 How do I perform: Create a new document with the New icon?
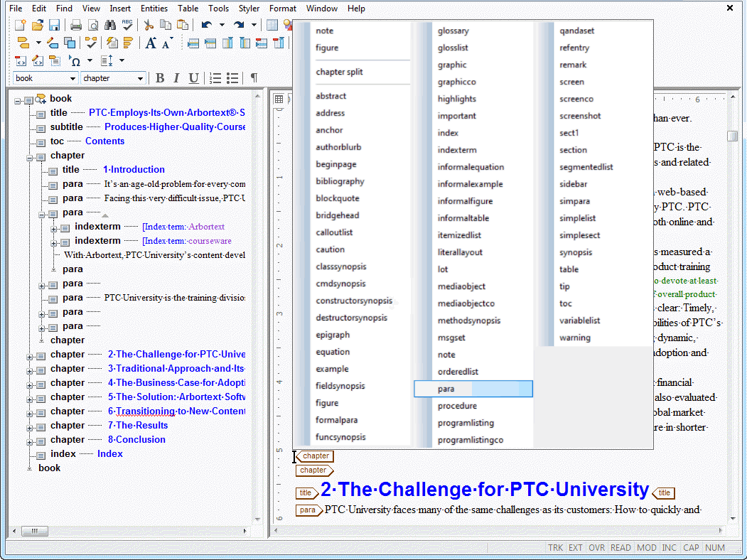[x=21, y=26]
